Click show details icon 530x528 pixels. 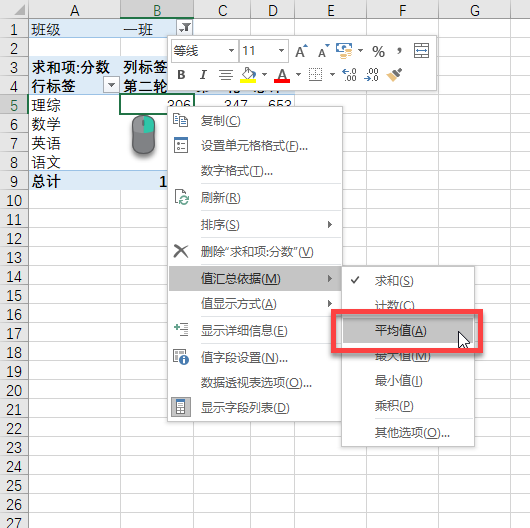181,330
